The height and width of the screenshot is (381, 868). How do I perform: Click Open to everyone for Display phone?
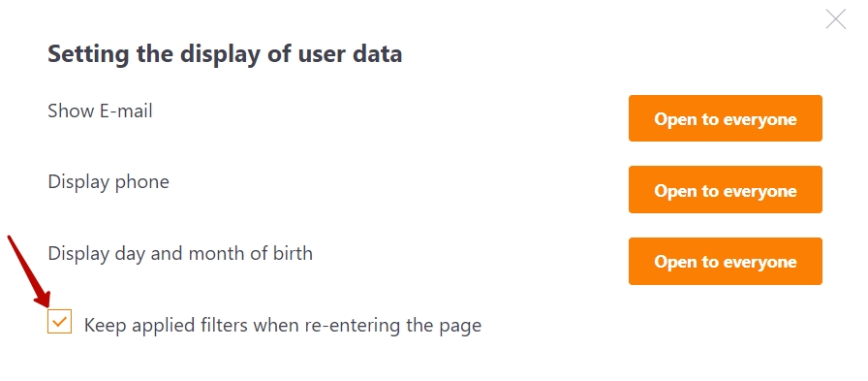point(726,190)
